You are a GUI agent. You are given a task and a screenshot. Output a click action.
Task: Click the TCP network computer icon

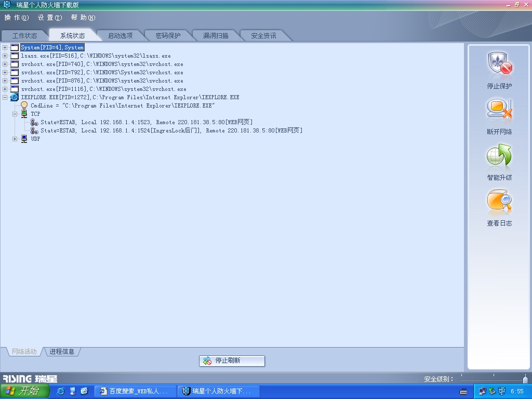(x=24, y=114)
